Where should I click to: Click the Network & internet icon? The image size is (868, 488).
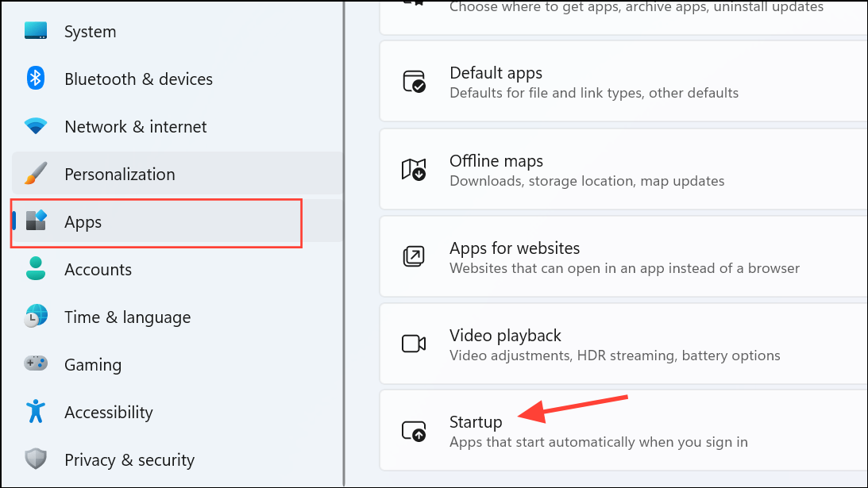click(35, 126)
